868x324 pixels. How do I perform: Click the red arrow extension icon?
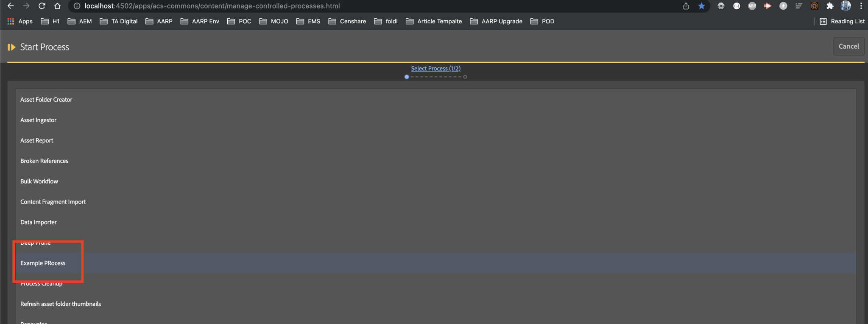(768, 6)
